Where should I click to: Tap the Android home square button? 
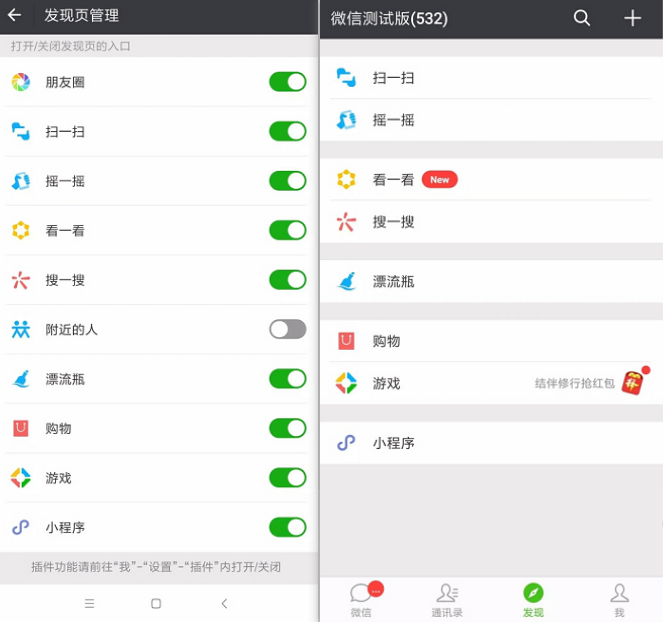[156, 603]
